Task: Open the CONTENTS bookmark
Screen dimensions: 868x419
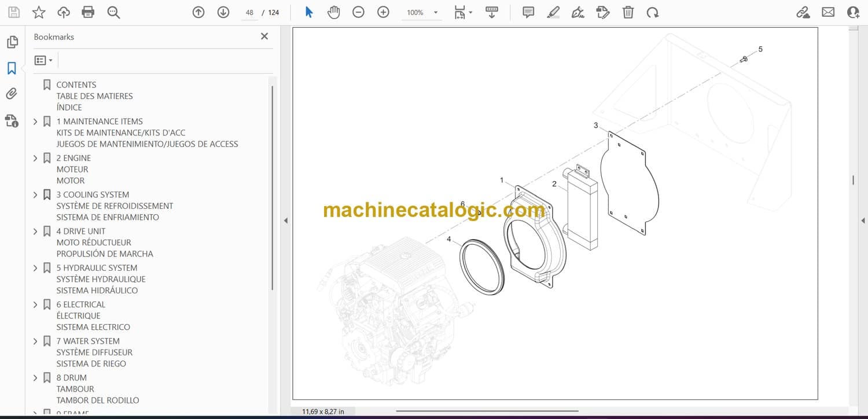Action: (x=76, y=84)
